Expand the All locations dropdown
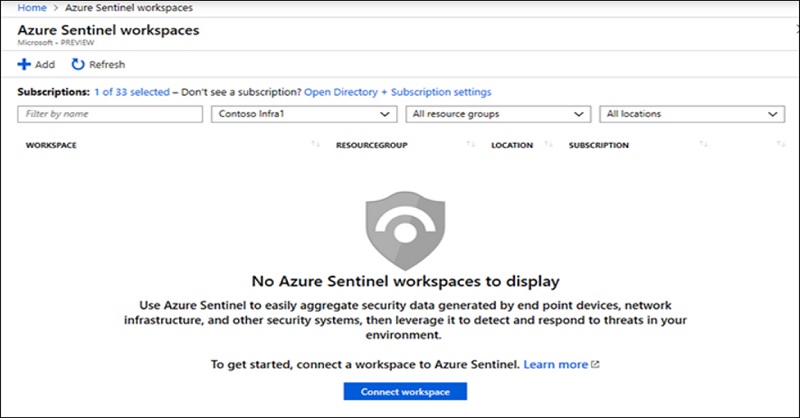Screen dimensions: 800x418 pyautogui.click(x=690, y=114)
